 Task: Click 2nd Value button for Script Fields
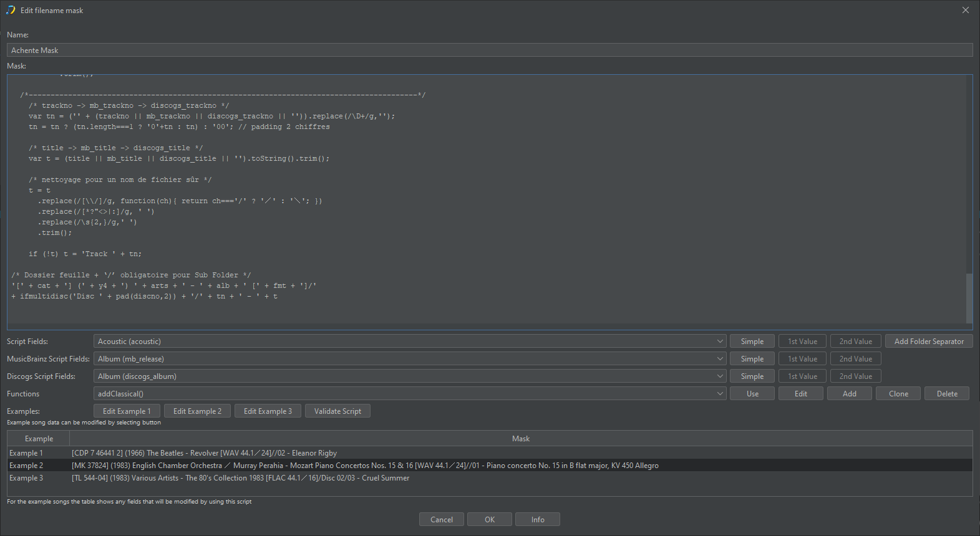[856, 342]
